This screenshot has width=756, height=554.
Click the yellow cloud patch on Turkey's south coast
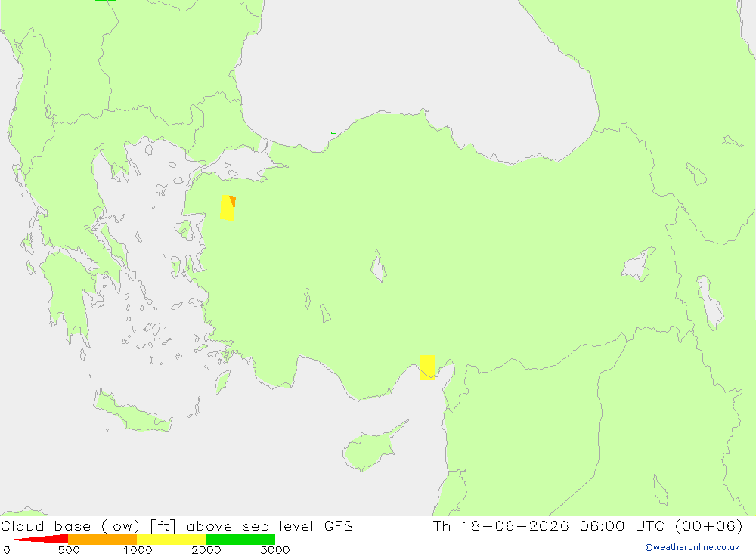point(428,367)
